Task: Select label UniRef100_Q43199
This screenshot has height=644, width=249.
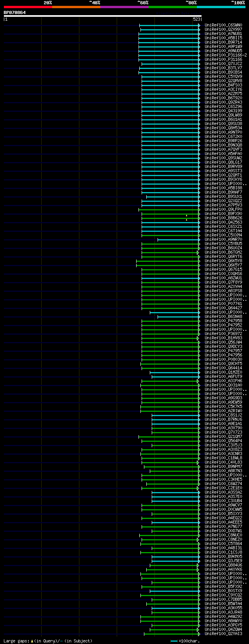Action: pyautogui.click(x=223, y=111)
